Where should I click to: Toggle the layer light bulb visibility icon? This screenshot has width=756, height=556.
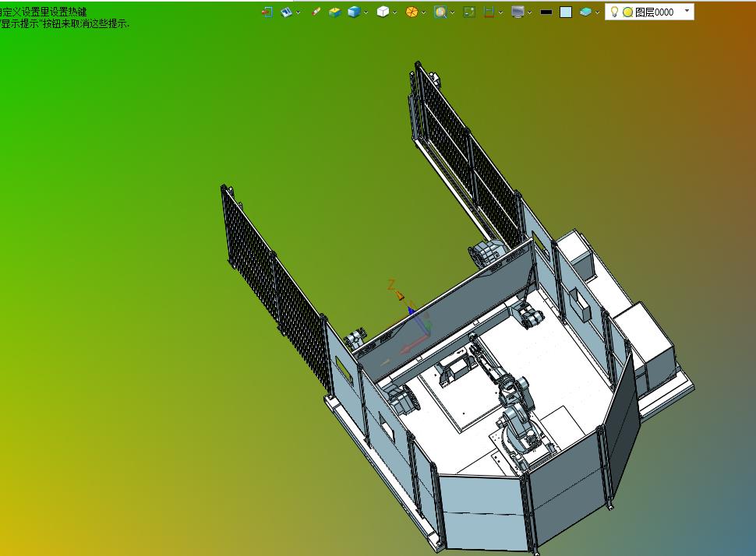(x=614, y=12)
